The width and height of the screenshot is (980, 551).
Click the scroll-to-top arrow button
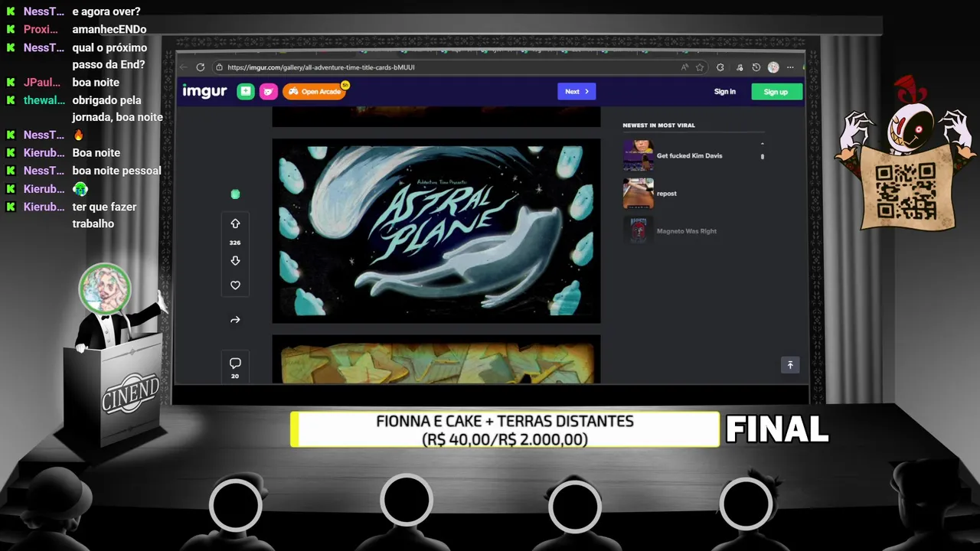point(790,365)
